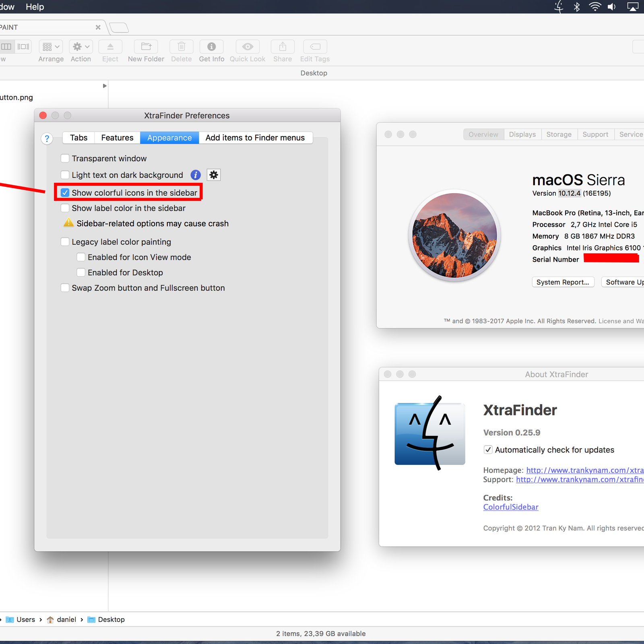Open the Service tab in About This Mac
The width and height of the screenshot is (644, 644).
click(x=630, y=134)
